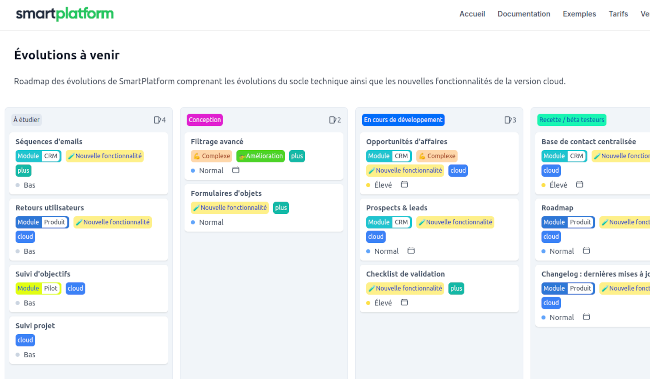Screen dimensions: 650x379
Task: Click calendar icon on Checklist de validation card
Action: [x=404, y=303]
